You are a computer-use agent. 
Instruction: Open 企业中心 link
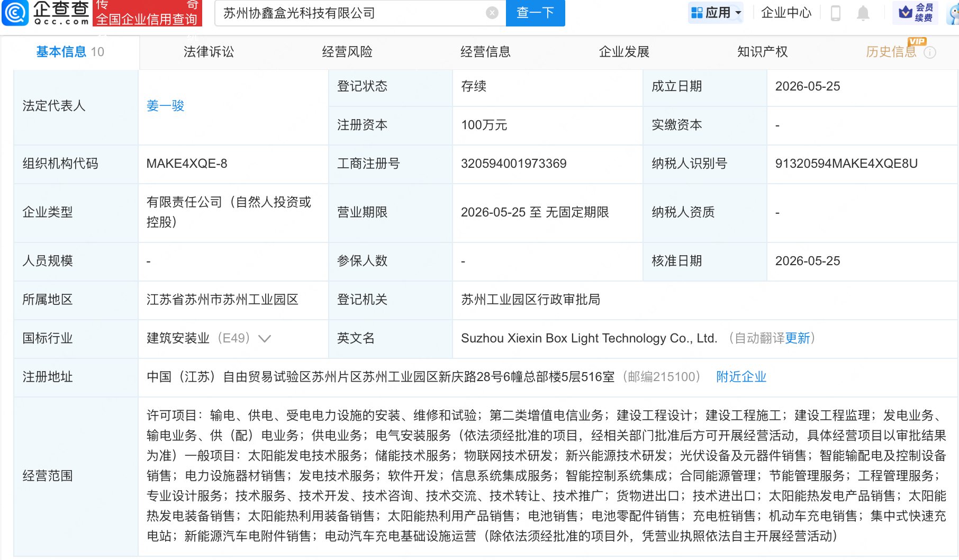[786, 13]
